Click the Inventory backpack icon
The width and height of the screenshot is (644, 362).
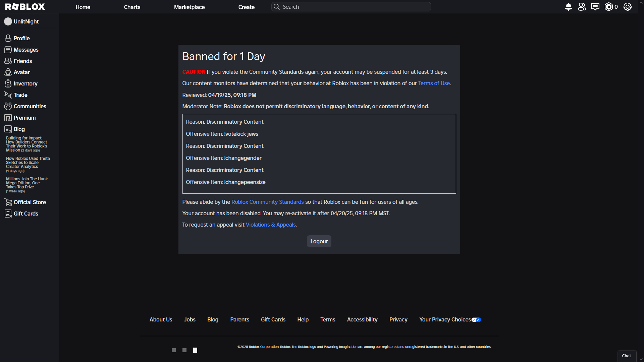coord(8,83)
